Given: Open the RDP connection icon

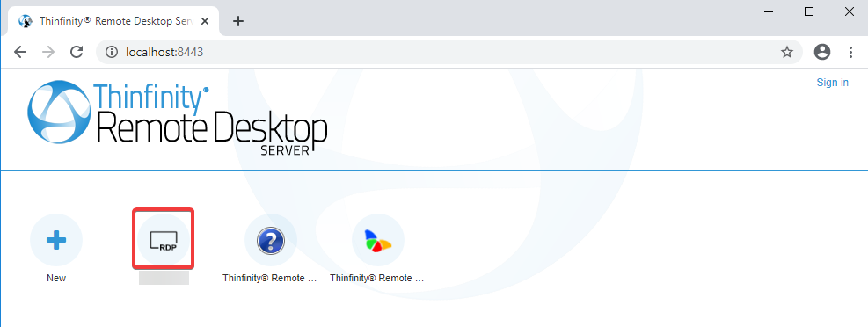Looking at the screenshot, I should 164,240.
